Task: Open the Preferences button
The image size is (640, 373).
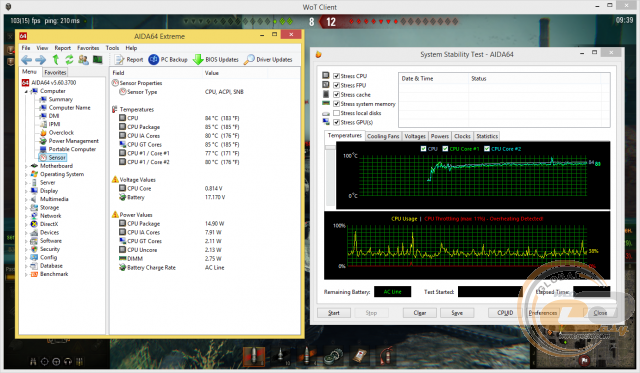Action: [543, 313]
